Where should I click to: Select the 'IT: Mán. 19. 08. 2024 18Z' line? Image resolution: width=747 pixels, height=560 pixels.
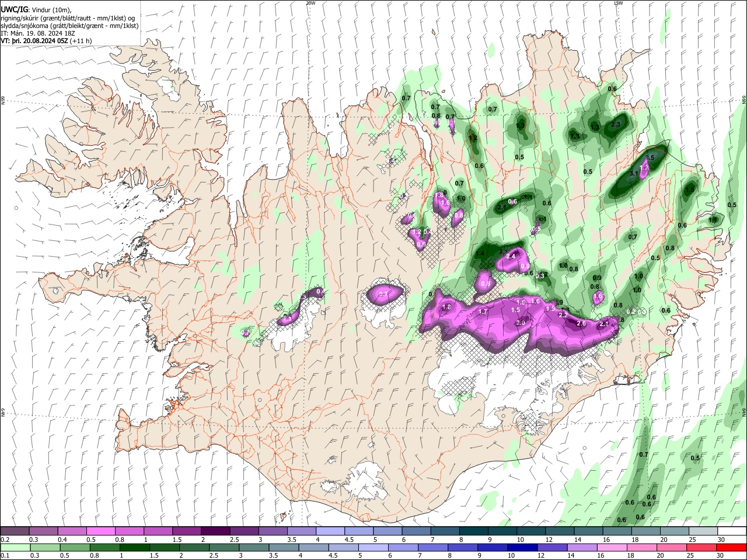tap(37, 33)
